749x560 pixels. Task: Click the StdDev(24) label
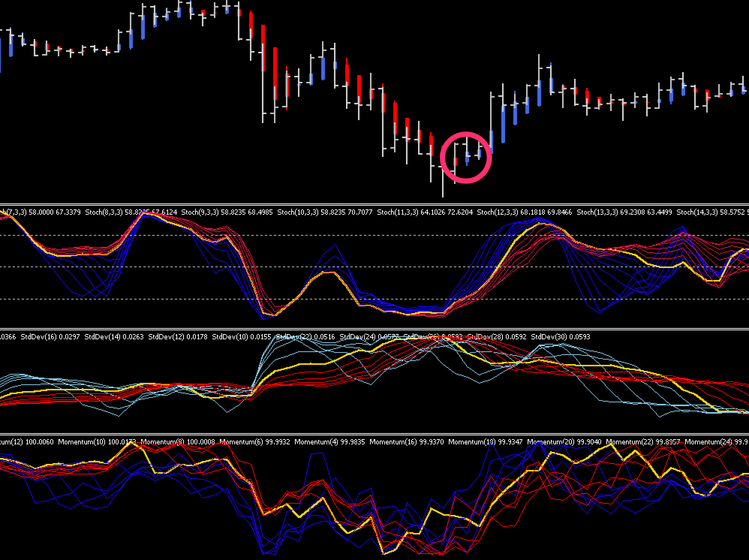[x=358, y=337]
